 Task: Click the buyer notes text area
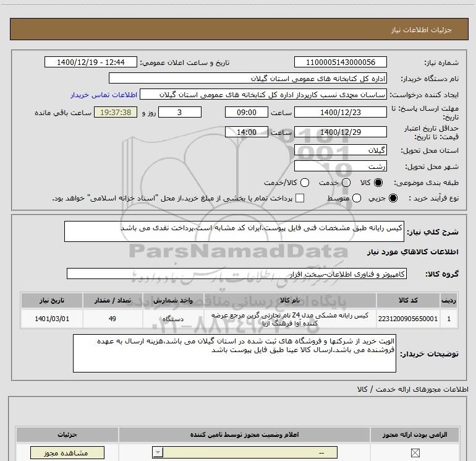234,353
